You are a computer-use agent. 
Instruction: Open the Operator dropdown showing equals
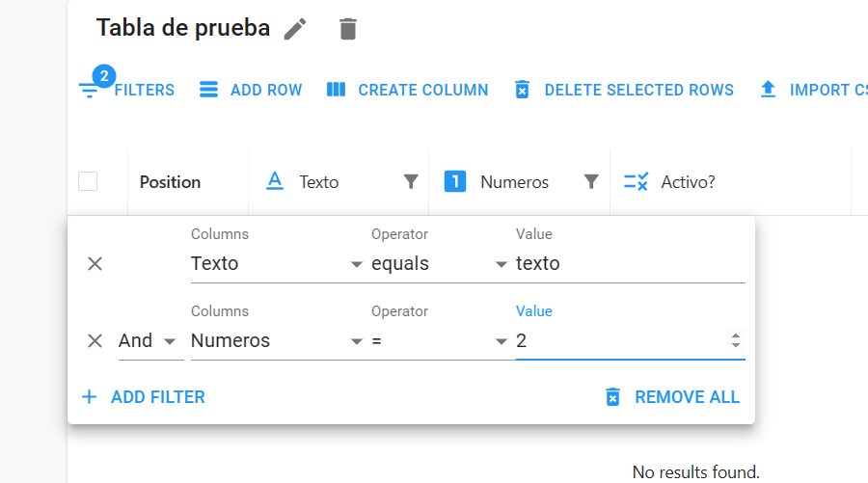pos(440,264)
